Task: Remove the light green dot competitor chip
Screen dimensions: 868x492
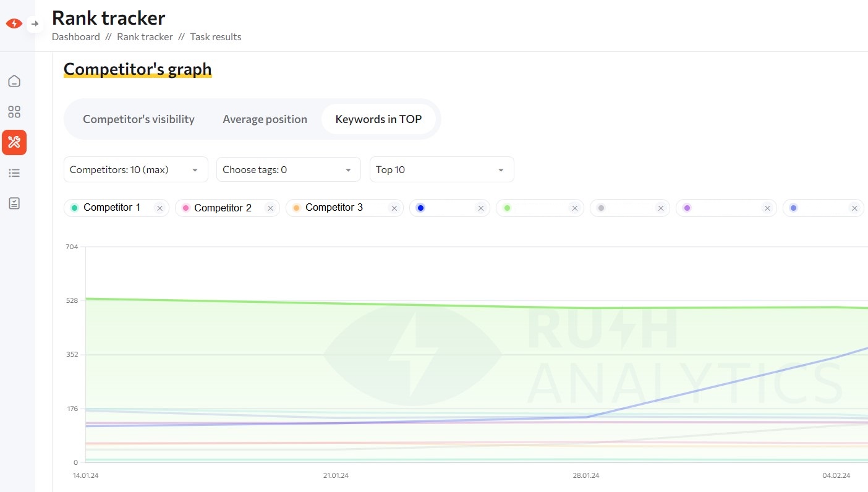Action: 574,208
